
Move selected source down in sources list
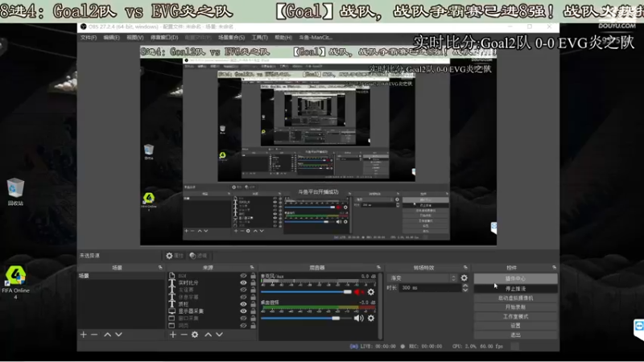click(220, 335)
